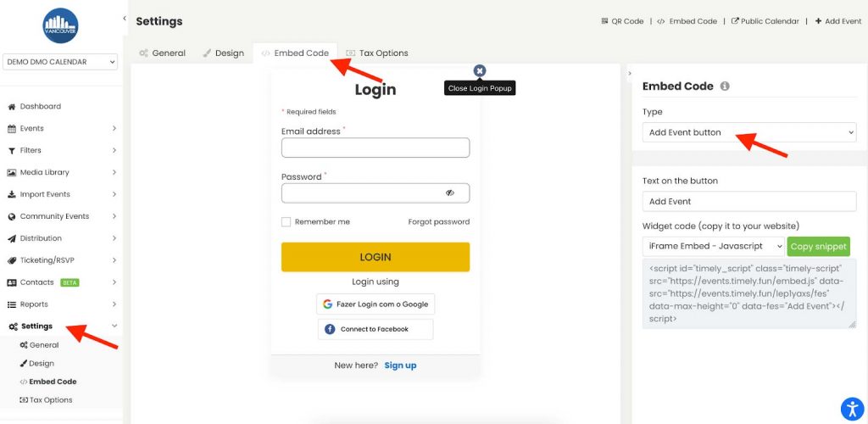This screenshot has width=868, height=424.
Task: Click the Embed Code brackets icon in header
Action: click(x=661, y=21)
